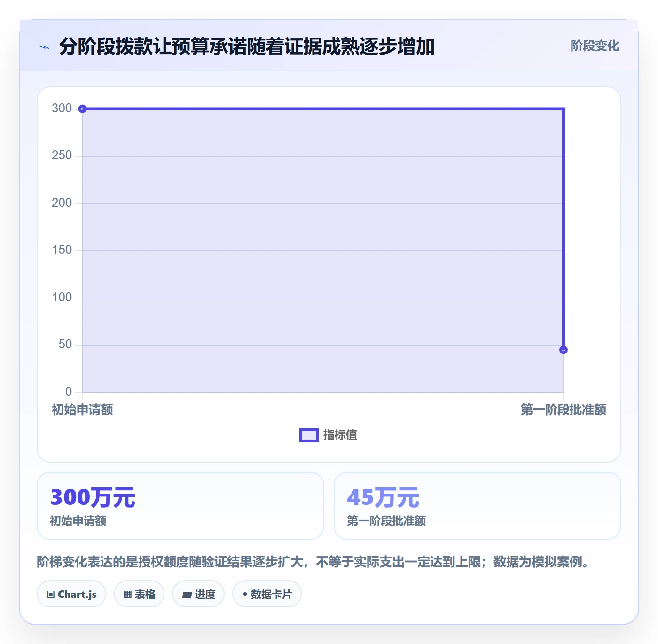The height and width of the screenshot is (644, 658).
Task: Click the 第一阶段批准额 x-axis label
Action: pos(563,409)
